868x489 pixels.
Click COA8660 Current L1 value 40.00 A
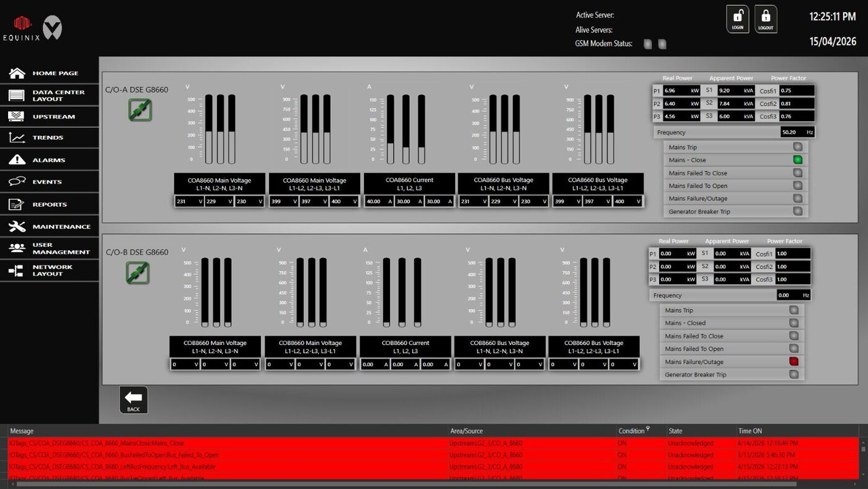(379, 201)
